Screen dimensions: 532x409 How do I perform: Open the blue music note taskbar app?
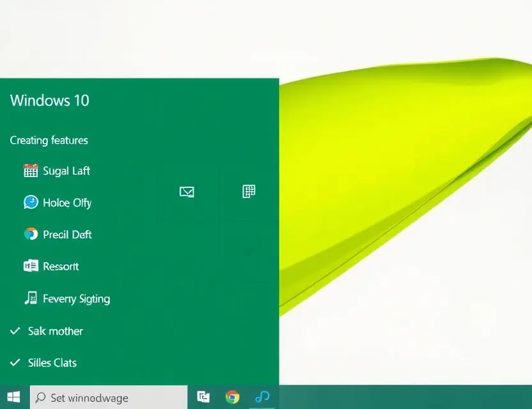(262, 396)
